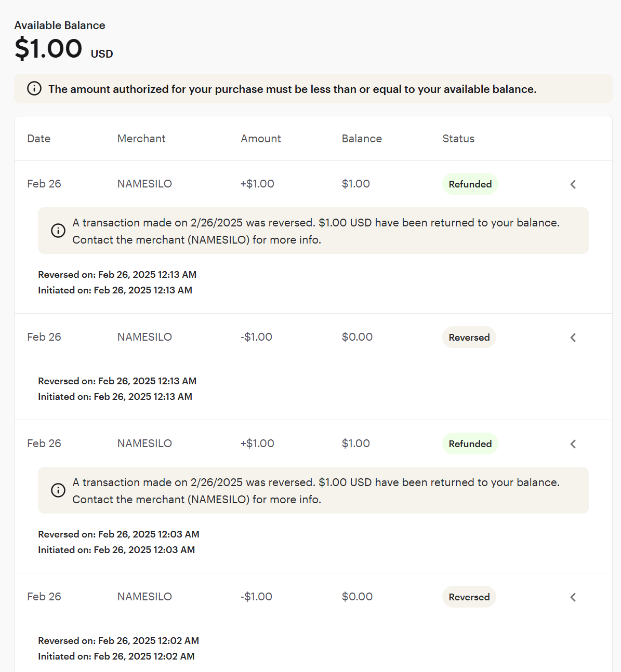Select the Amount column header
Viewport: 621px width, 672px height.
coord(261,139)
